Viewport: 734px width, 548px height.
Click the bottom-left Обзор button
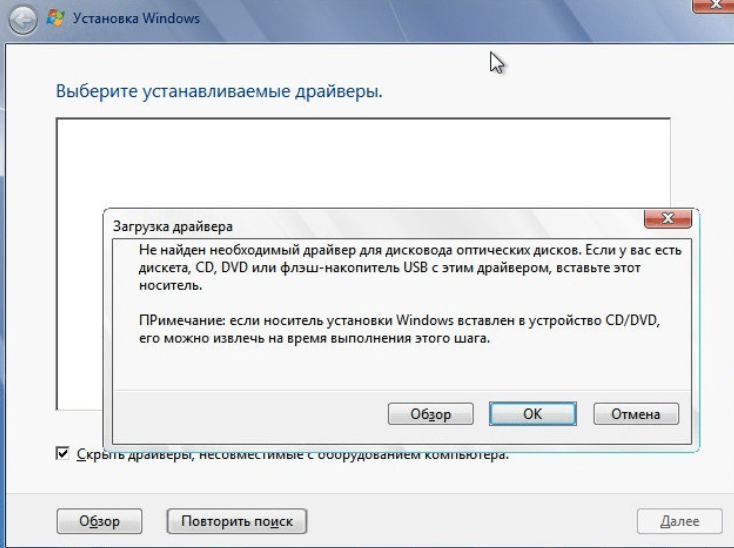point(99,521)
